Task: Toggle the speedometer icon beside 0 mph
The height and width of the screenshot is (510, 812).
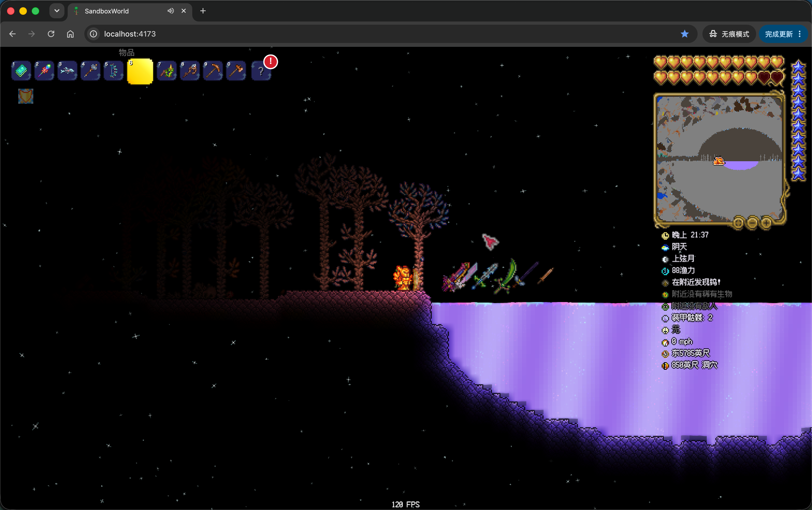Action: 665,342
